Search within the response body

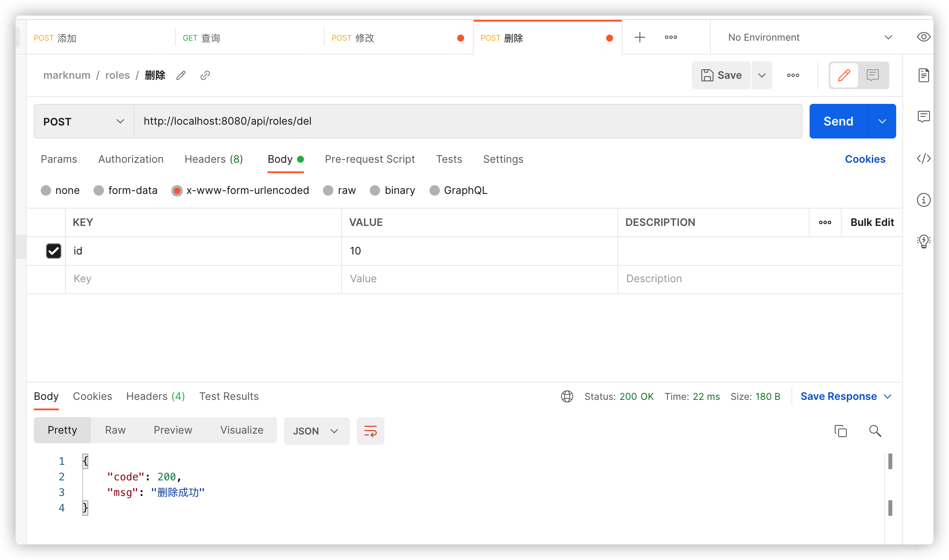click(875, 431)
